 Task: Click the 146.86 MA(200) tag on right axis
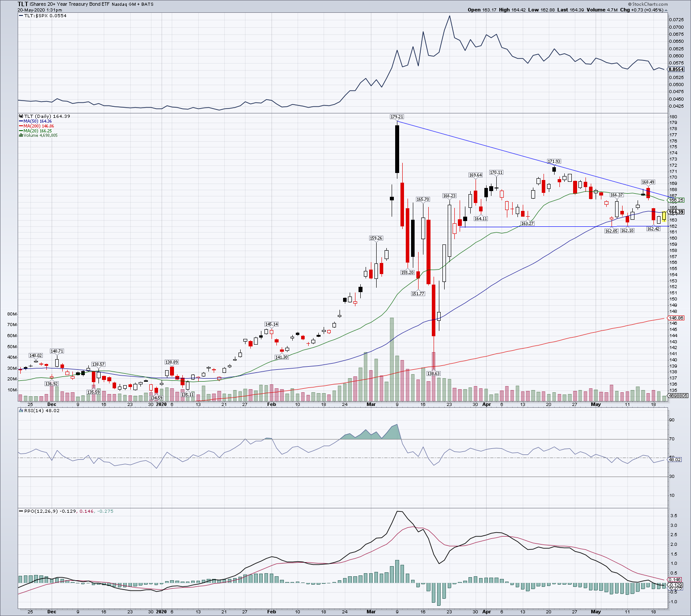676,318
